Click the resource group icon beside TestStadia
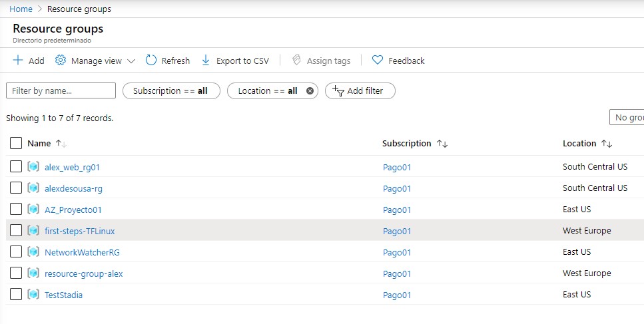Screen dimensions: 644x324 (33, 295)
